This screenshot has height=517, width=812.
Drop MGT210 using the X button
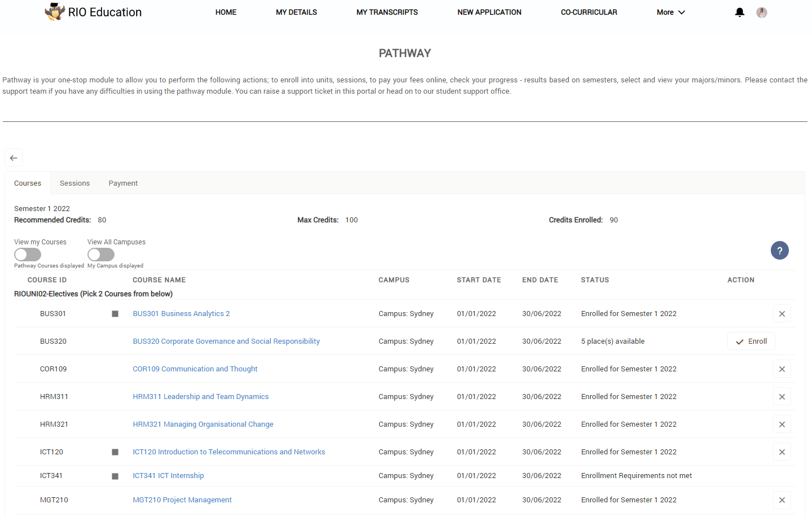point(782,500)
